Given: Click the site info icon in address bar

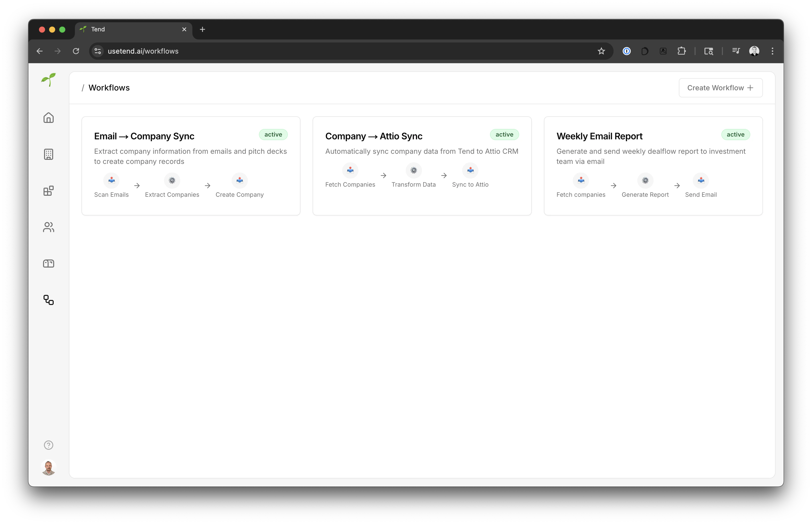Looking at the screenshot, I should pyautogui.click(x=98, y=51).
